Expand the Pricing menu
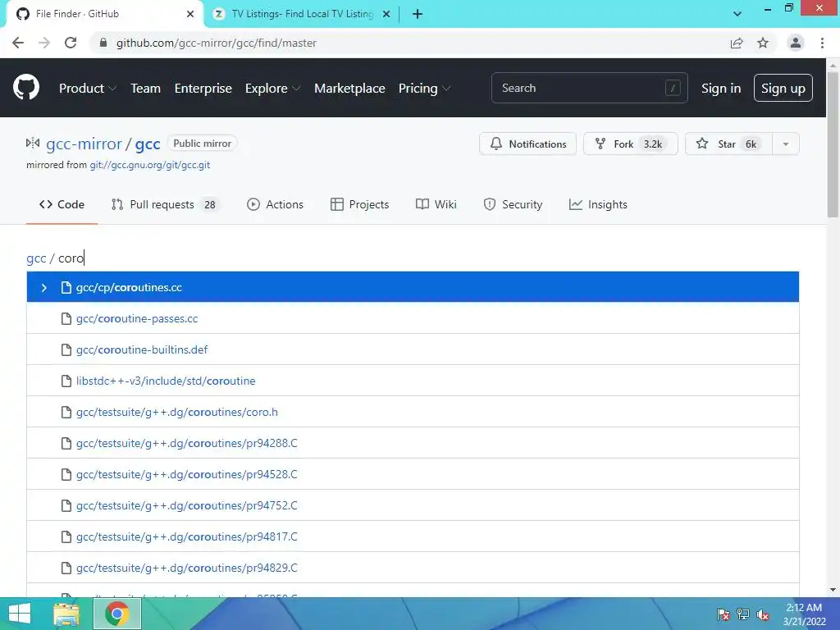The image size is (840, 630). 424,89
